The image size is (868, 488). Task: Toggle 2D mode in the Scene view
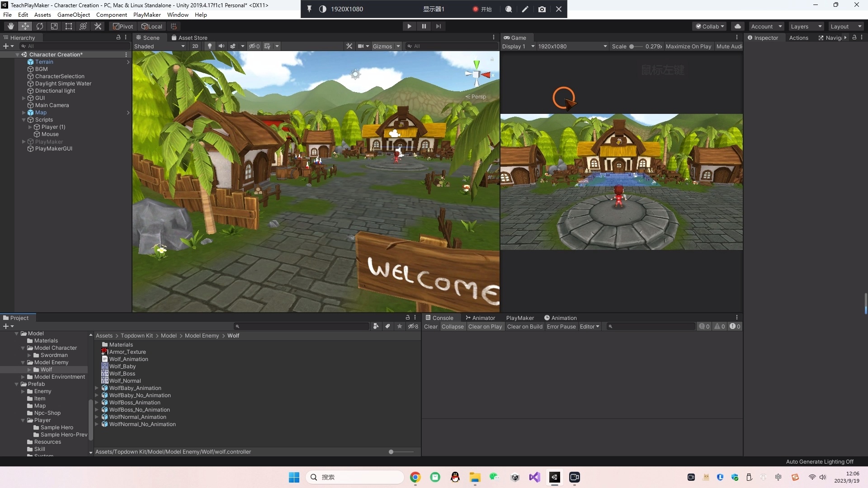click(195, 46)
